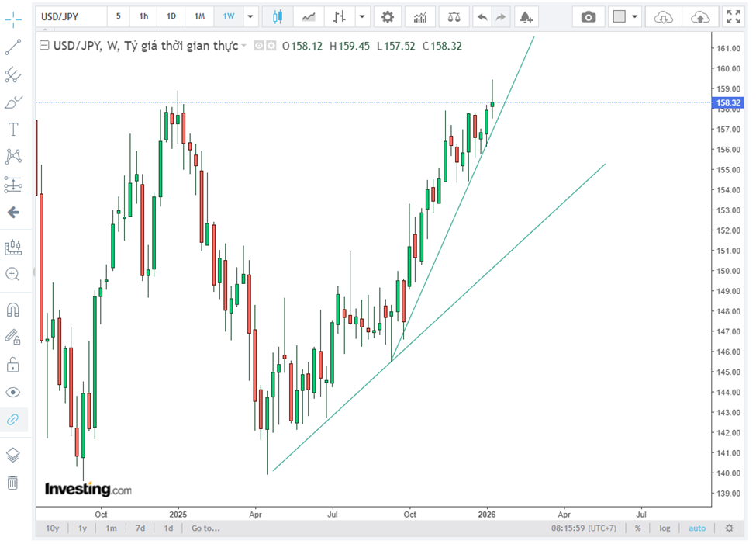
Task: Redo the last chart action
Action: (x=501, y=17)
